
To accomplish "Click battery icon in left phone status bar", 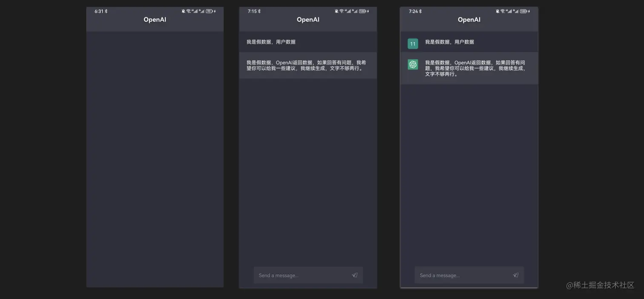I will coord(209,12).
